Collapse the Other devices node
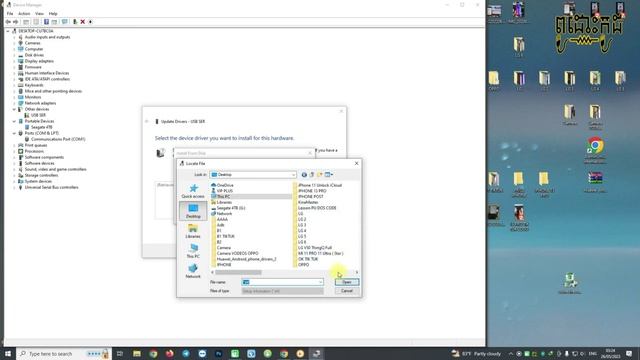The height and width of the screenshot is (360, 640). tap(14, 109)
